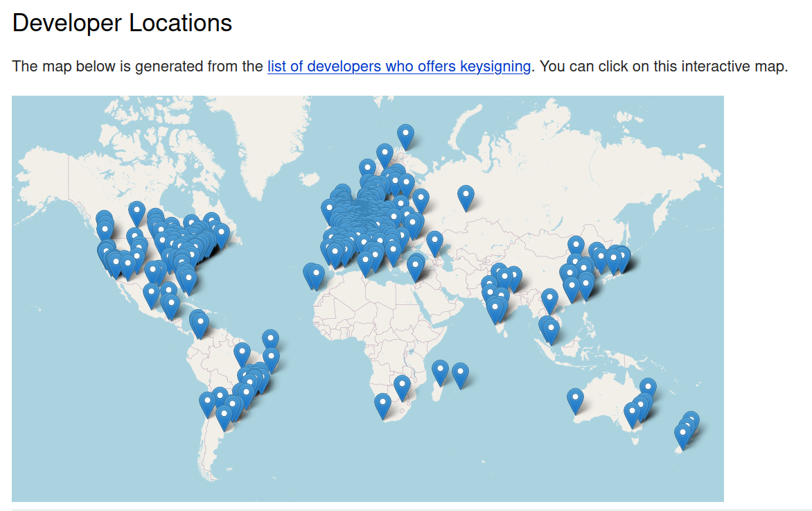The height and width of the screenshot is (511, 812).
Task: Select the marker in Chile
Action: pyautogui.click(x=207, y=402)
